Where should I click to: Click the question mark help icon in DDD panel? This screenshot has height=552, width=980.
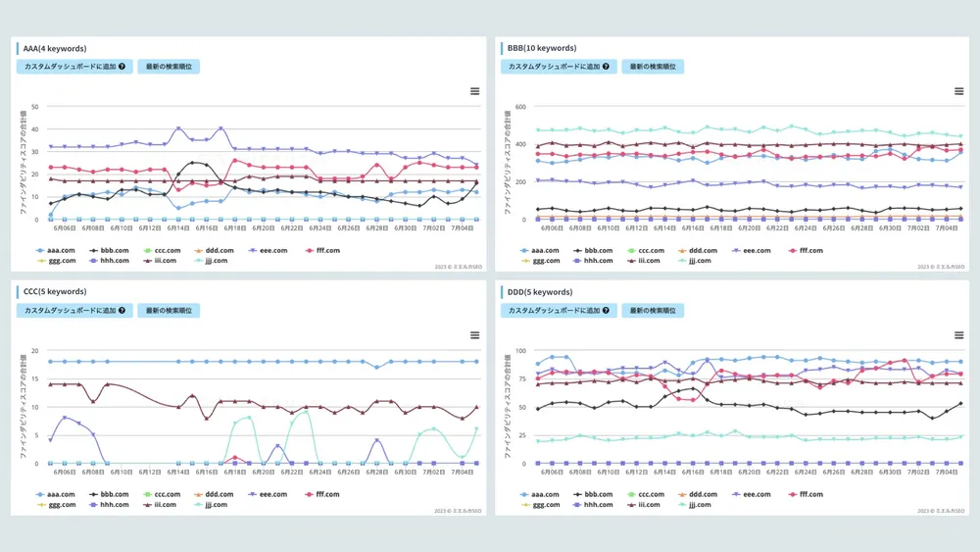coord(608,311)
